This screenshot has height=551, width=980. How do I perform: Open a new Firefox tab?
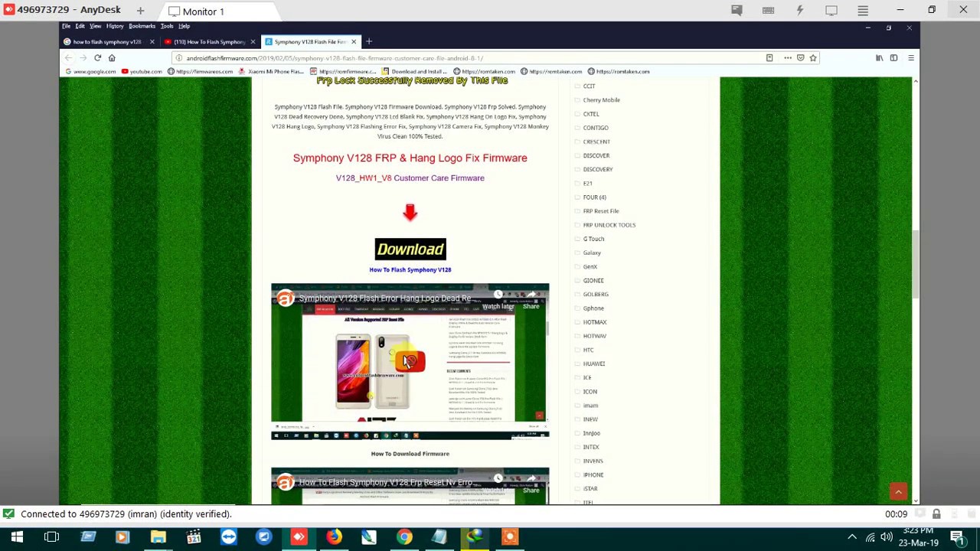pyautogui.click(x=368, y=41)
